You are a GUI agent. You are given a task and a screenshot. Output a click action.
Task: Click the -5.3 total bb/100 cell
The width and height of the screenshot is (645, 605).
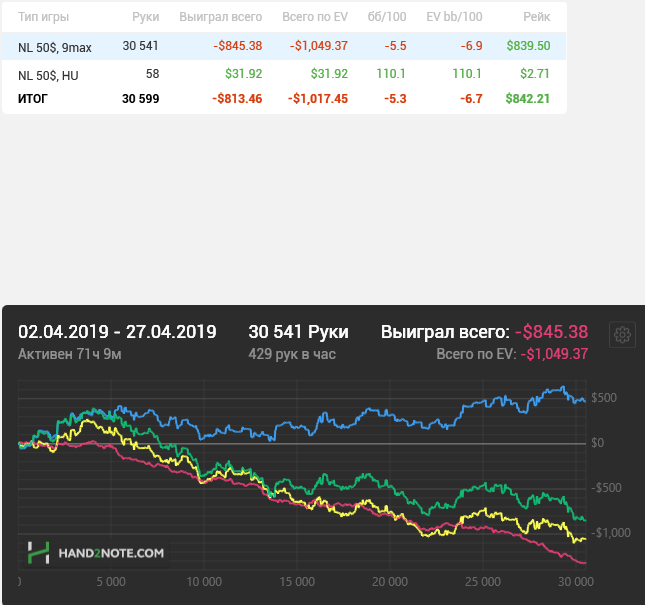point(395,99)
